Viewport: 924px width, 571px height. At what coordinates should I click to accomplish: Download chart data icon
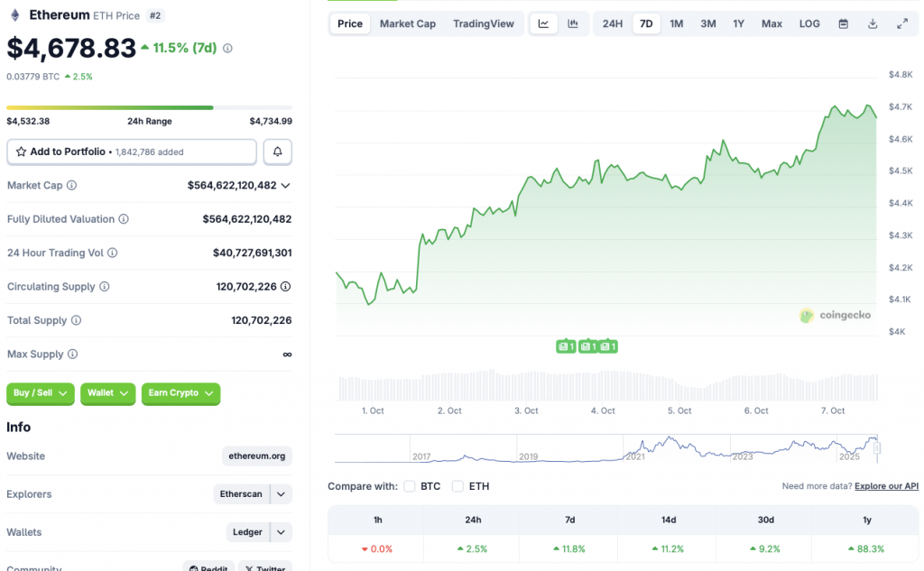tap(873, 23)
